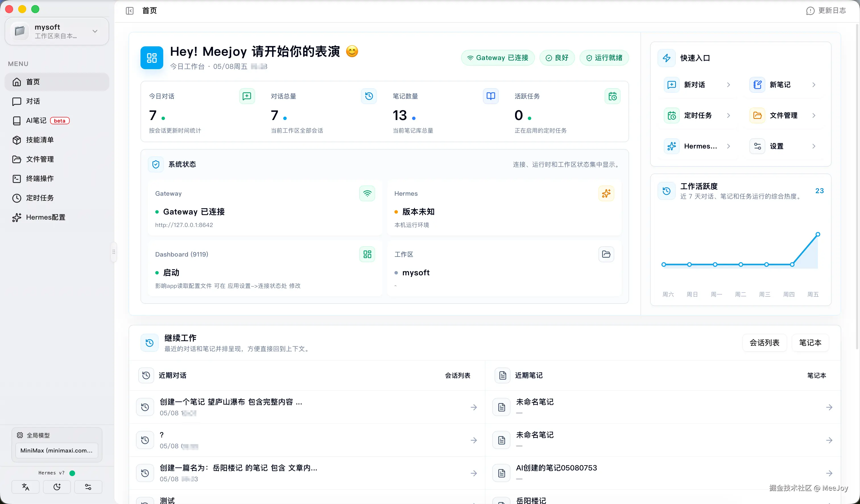Follow the 笔记本 link beside 近期笔记
This screenshot has height=504, width=860.
pyautogui.click(x=817, y=375)
